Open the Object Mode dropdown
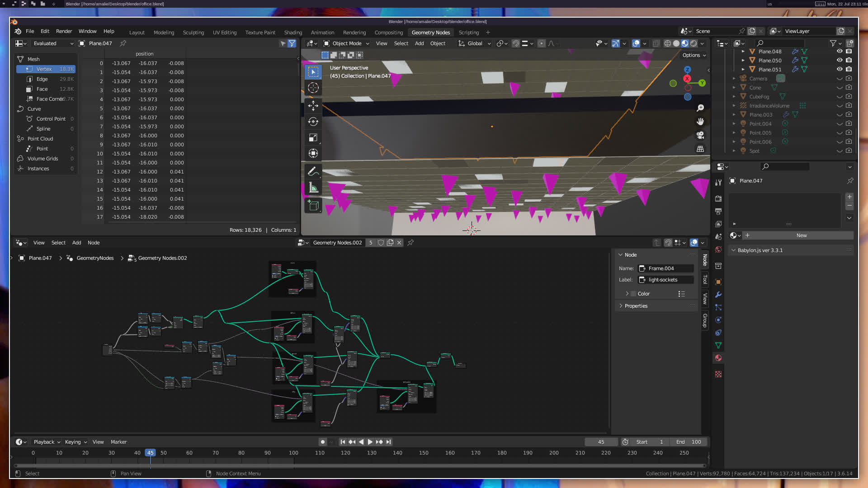 pyautogui.click(x=347, y=43)
